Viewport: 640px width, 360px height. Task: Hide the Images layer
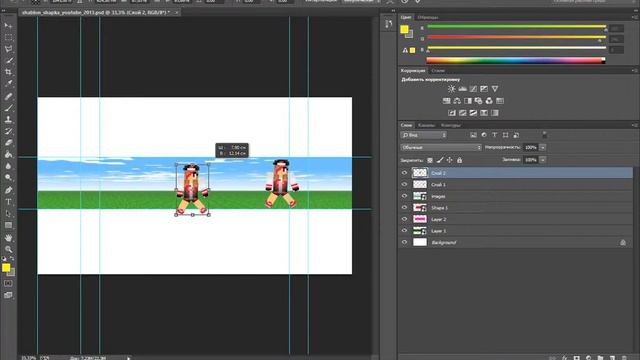[404, 196]
